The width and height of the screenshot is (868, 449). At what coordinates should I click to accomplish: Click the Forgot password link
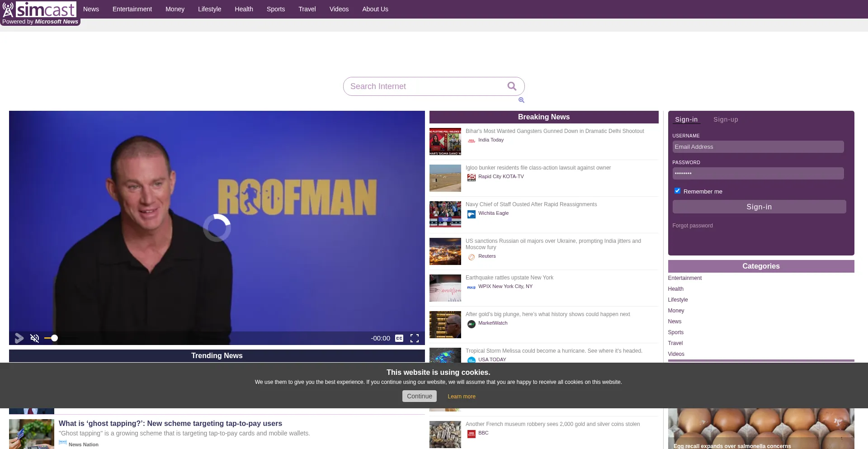(692, 226)
